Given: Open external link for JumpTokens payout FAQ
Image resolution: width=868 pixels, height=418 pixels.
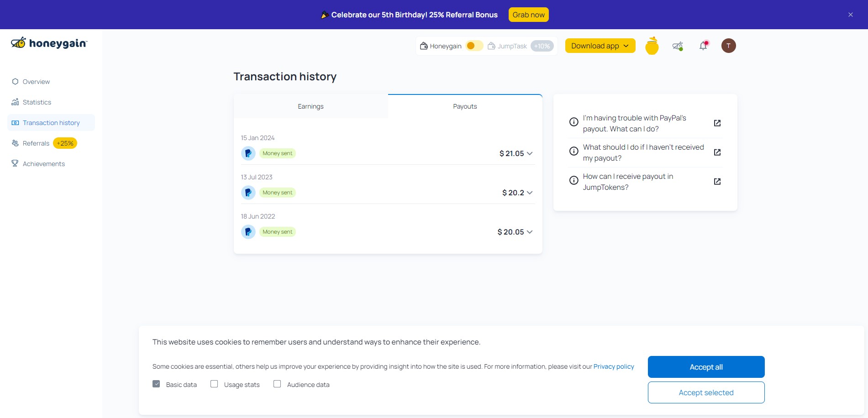Looking at the screenshot, I should [x=717, y=182].
